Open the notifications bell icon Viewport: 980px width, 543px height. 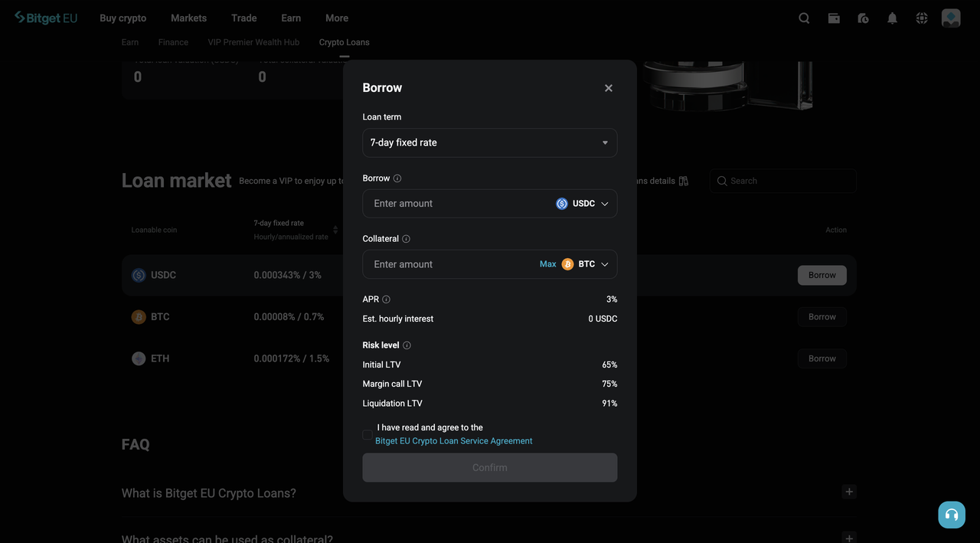click(892, 18)
